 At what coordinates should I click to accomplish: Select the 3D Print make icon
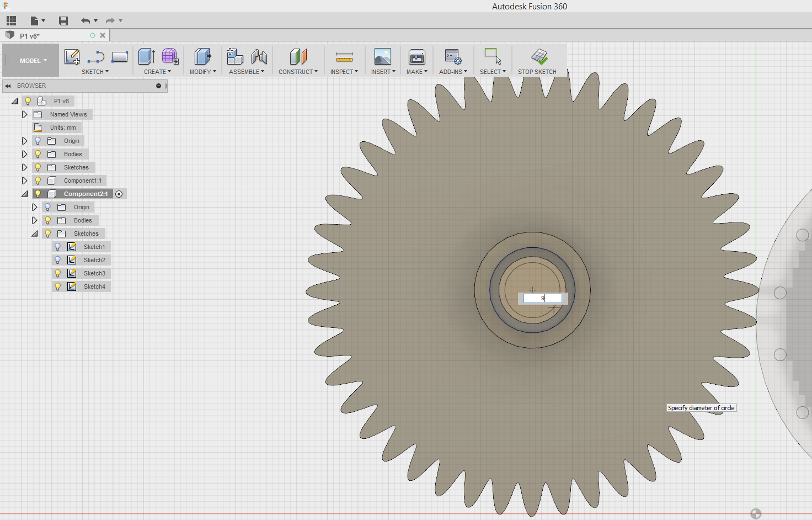[417, 56]
